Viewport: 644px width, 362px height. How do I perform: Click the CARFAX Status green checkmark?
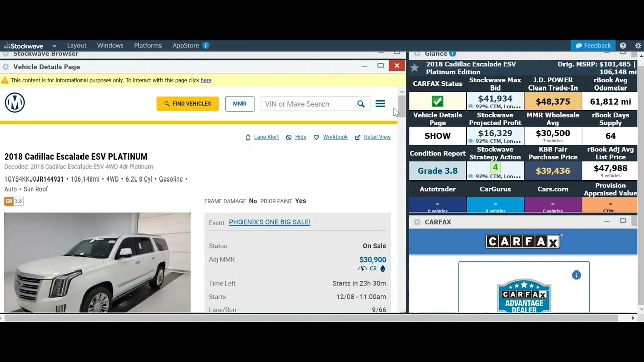437,101
